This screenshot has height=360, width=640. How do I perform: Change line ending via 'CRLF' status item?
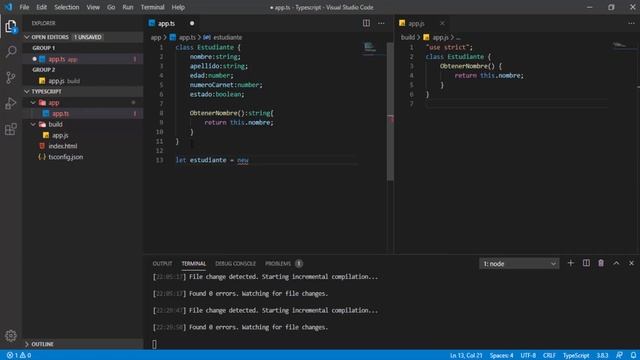549,356
